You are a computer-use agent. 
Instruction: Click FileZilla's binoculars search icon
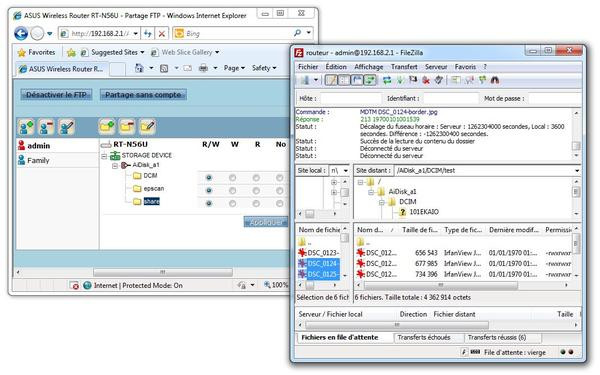[495, 80]
